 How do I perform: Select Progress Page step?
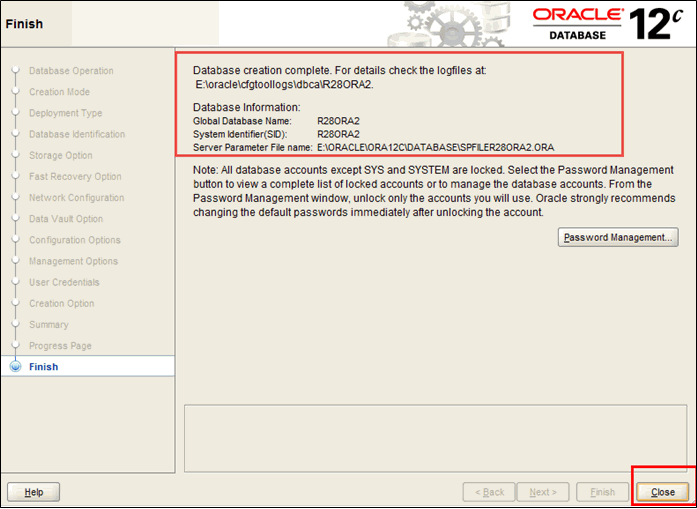[x=60, y=346]
